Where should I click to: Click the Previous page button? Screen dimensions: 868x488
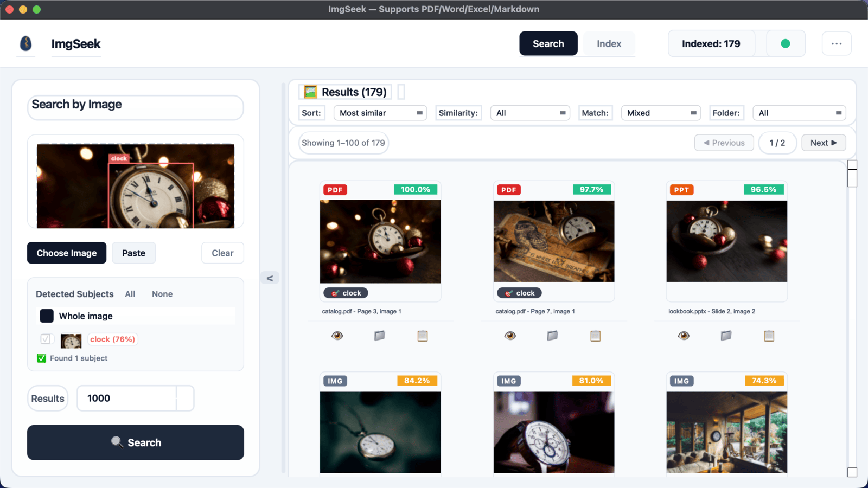tap(724, 143)
